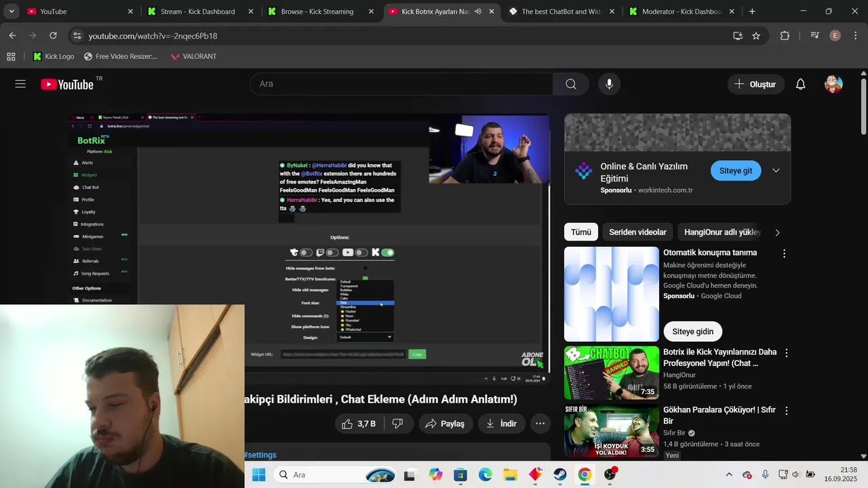Open Free Video Resizer bookmark

coord(121,56)
